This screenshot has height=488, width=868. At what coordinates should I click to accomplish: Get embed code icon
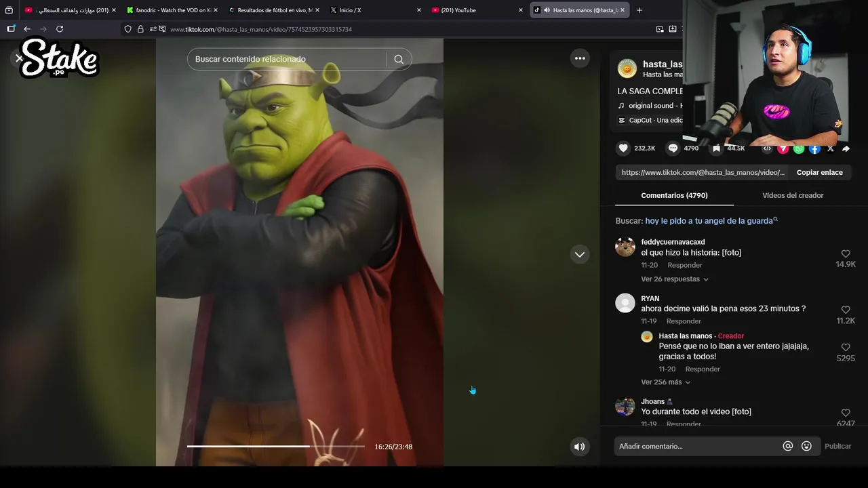[x=767, y=148]
